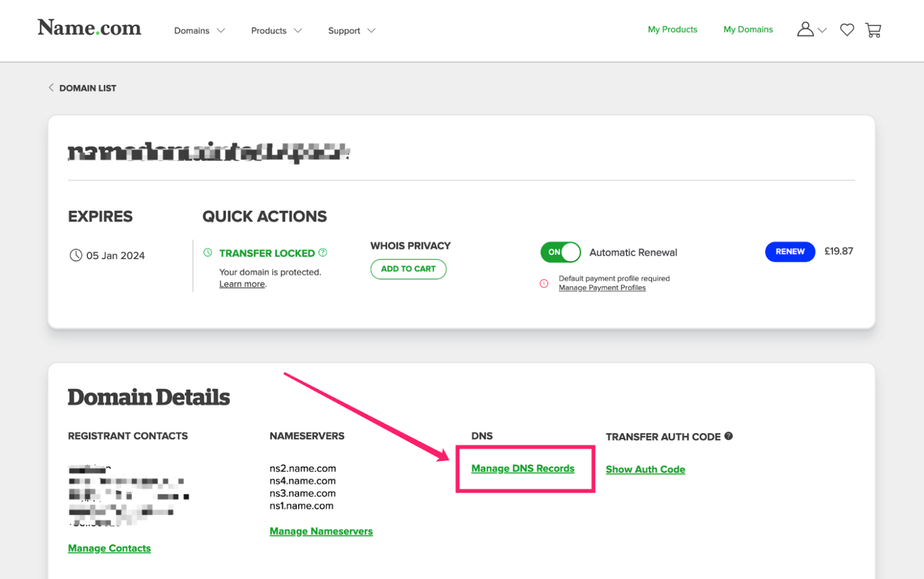Click the warning icon beside the payment profile notice
Viewport: 924px width, 579px height.
[x=544, y=283]
